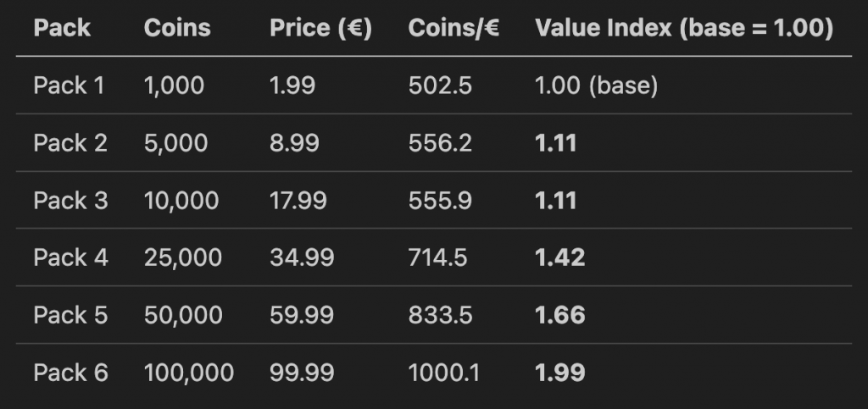
Task: Click the 25,000 coins cell
Action: coord(183,257)
